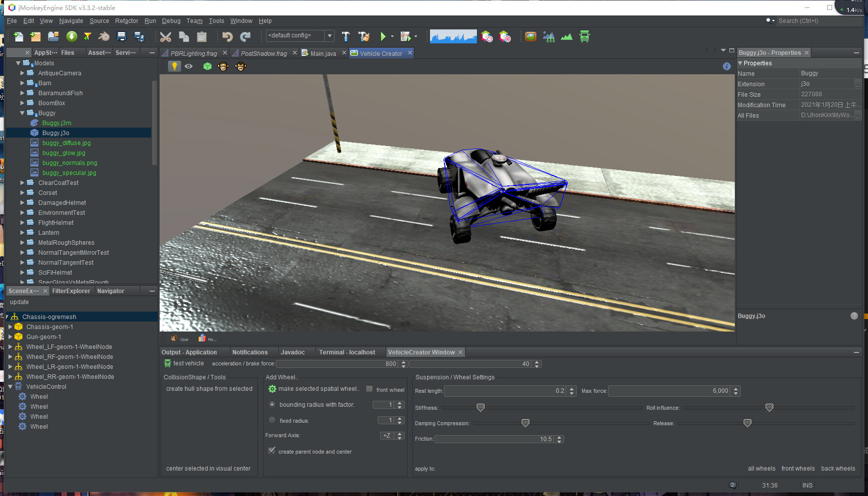The height and width of the screenshot is (496, 868).
Task: Click the New File toolbar icon
Action: click(x=18, y=36)
